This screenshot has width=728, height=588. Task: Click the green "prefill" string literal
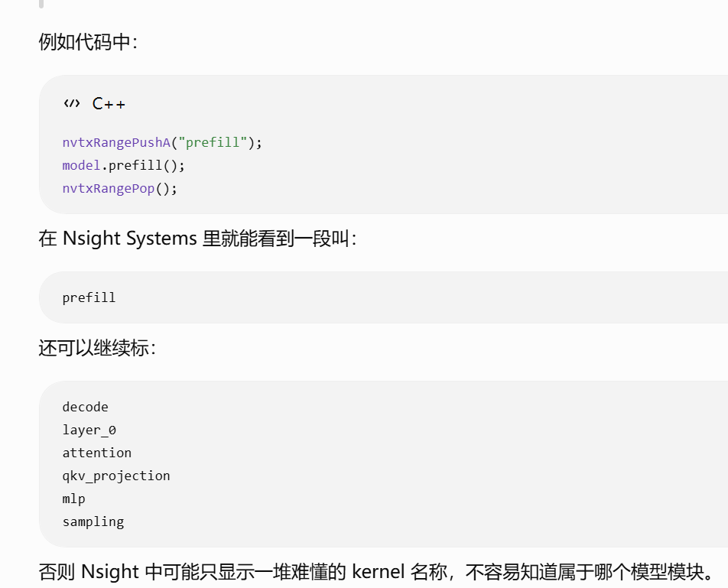213,142
